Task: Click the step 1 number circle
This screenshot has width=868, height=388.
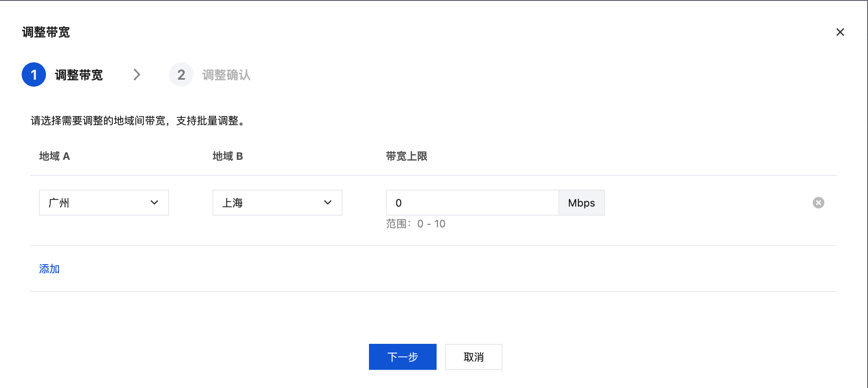Action: 34,74
